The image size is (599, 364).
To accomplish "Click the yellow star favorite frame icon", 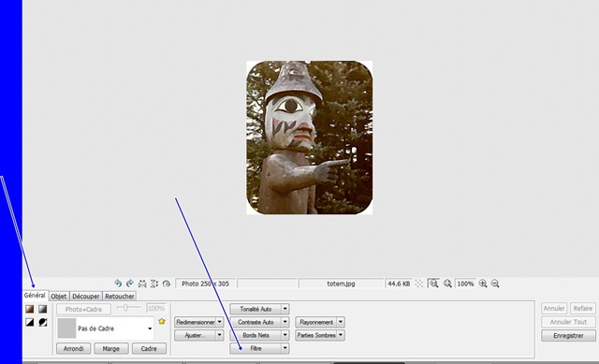I will click(x=162, y=322).
